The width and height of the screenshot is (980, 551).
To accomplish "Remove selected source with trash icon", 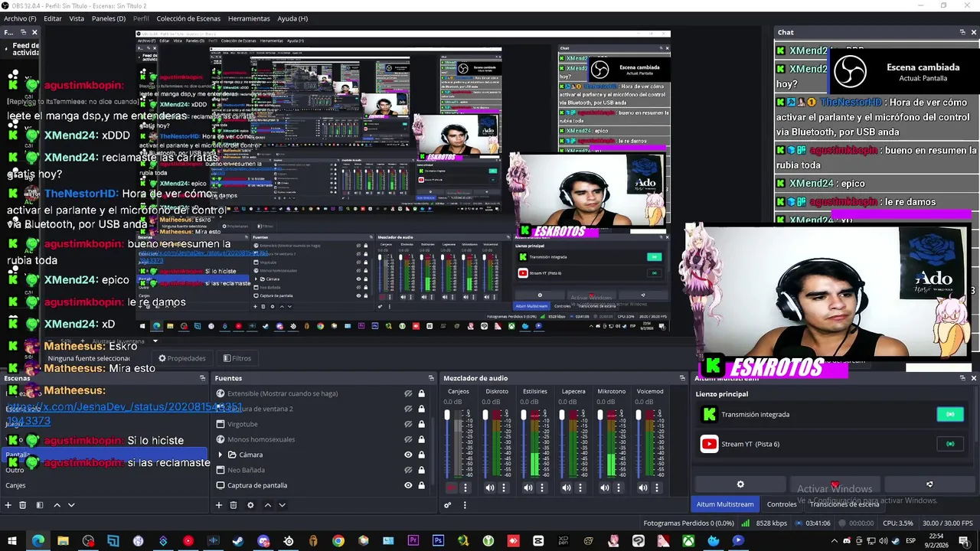I will 234,505.
